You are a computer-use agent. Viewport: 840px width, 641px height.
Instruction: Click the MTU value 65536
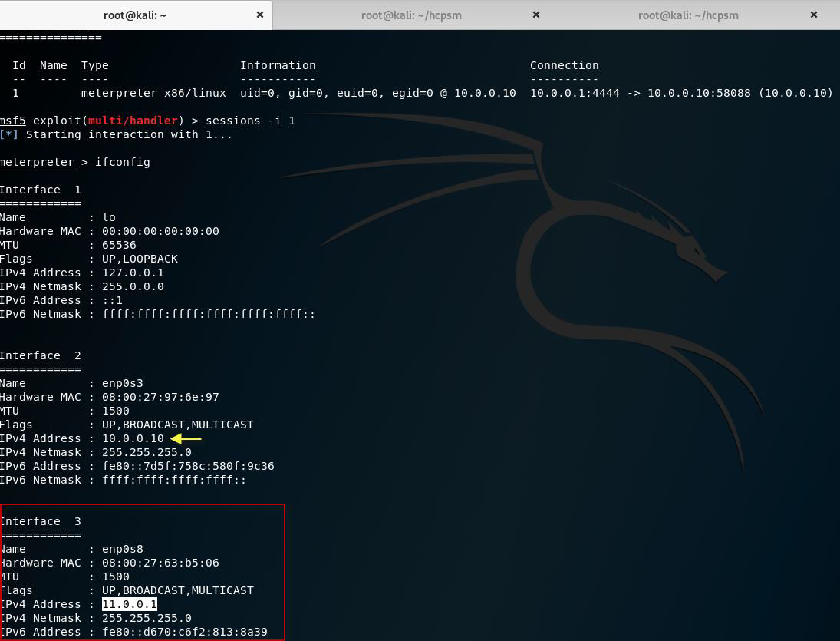pos(119,245)
